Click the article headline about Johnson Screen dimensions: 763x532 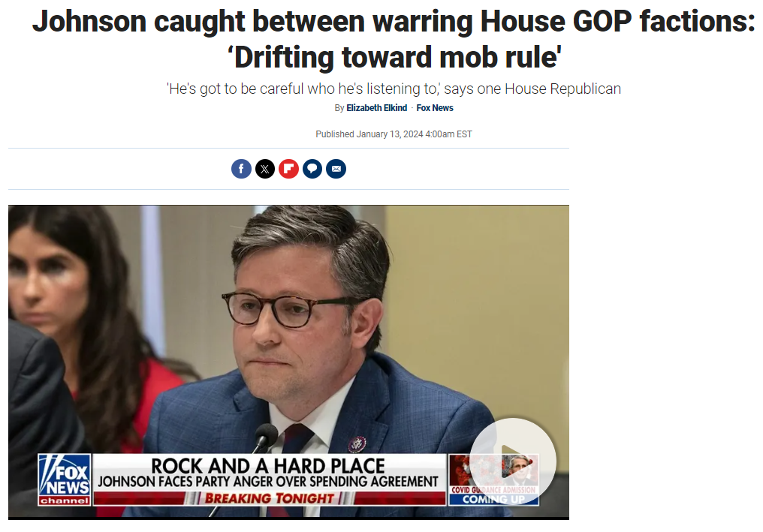[394, 39]
